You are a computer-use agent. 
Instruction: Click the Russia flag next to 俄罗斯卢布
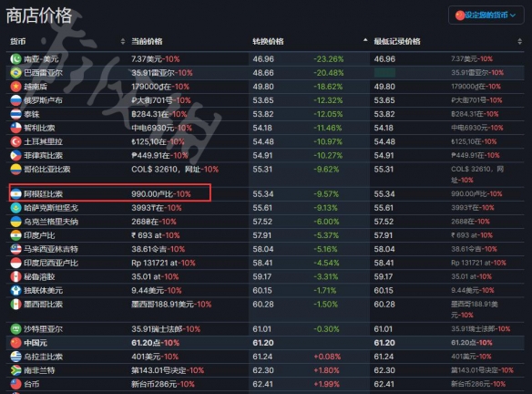(x=15, y=100)
